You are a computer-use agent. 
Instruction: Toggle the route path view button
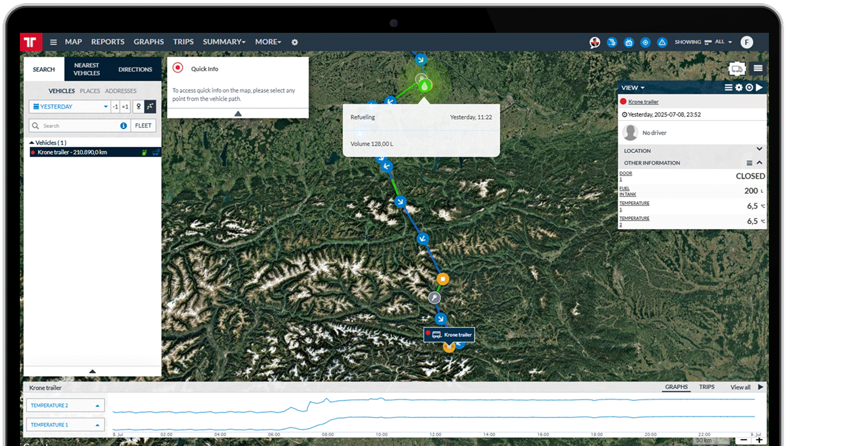click(150, 107)
